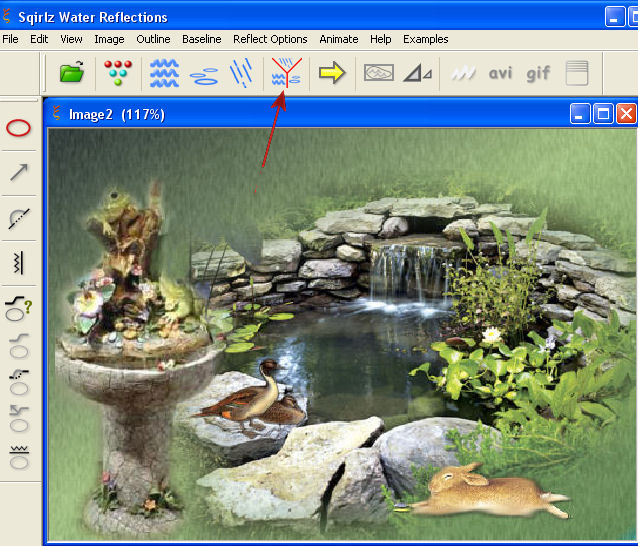Close the Image2 window
This screenshot has width=638, height=546.
point(626,114)
